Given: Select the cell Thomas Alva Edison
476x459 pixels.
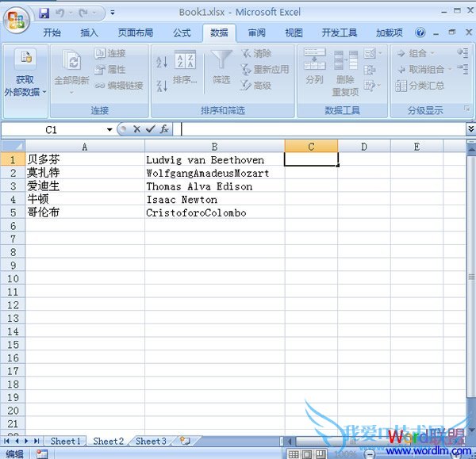Looking at the screenshot, I should coord(215,186).
